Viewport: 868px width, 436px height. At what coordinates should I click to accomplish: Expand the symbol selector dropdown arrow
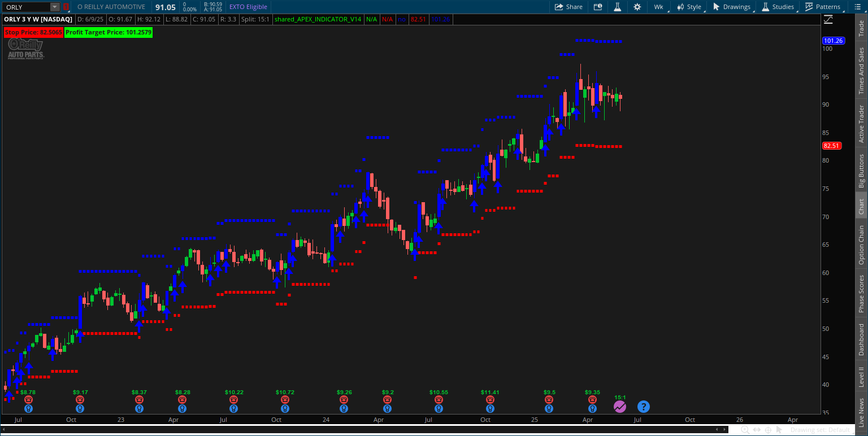point(55,7)
